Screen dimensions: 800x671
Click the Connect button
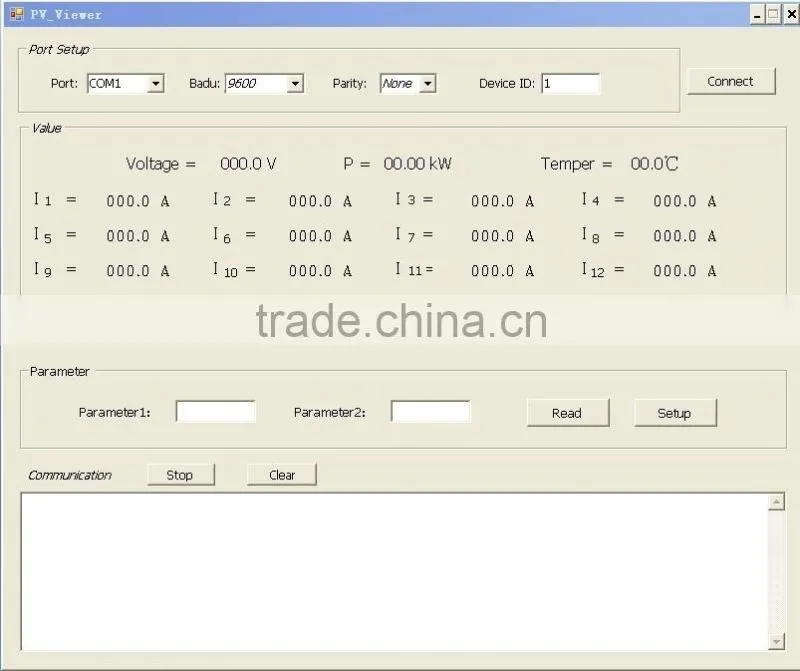point(731,82)
